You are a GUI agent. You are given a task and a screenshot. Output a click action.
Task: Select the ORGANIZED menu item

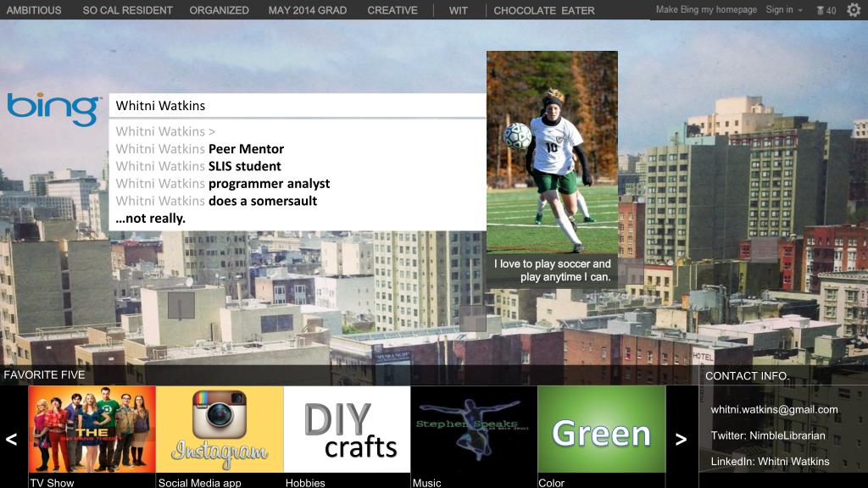(220, 10)
